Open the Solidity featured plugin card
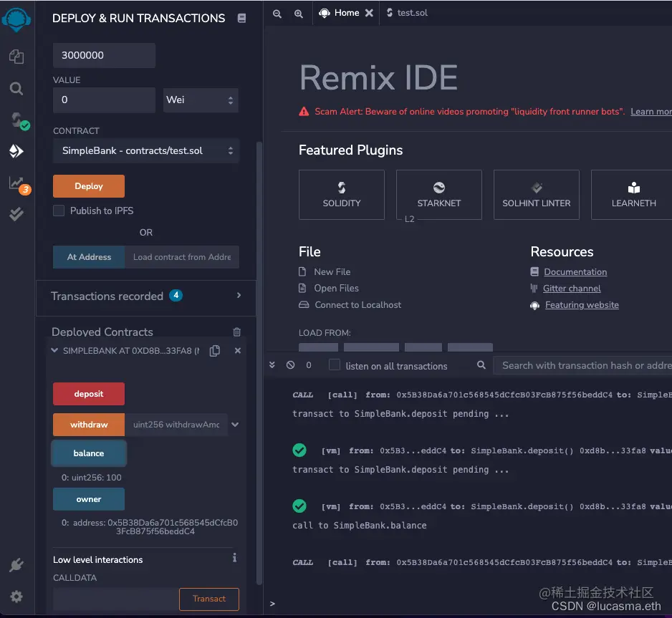 342,195
